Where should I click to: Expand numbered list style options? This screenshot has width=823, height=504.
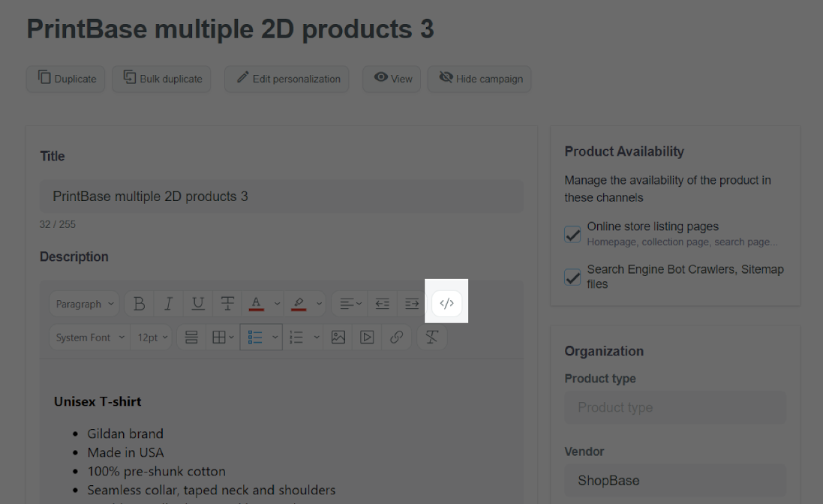click(x=317, y=337)
